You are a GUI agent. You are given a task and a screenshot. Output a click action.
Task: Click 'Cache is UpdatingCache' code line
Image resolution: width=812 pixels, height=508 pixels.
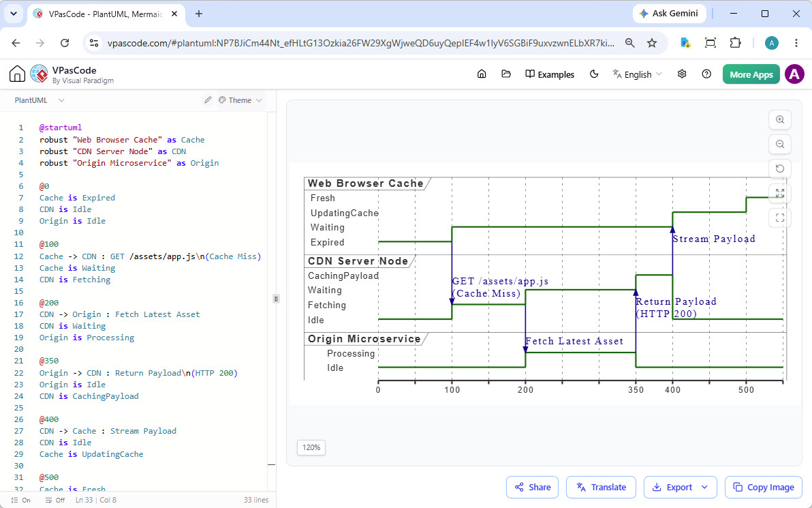(x=91, y=454)
